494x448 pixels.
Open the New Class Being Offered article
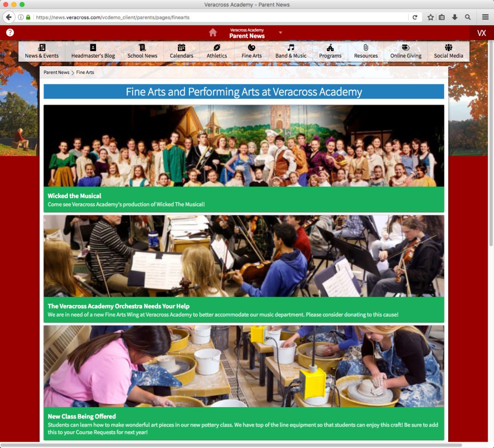82,416
